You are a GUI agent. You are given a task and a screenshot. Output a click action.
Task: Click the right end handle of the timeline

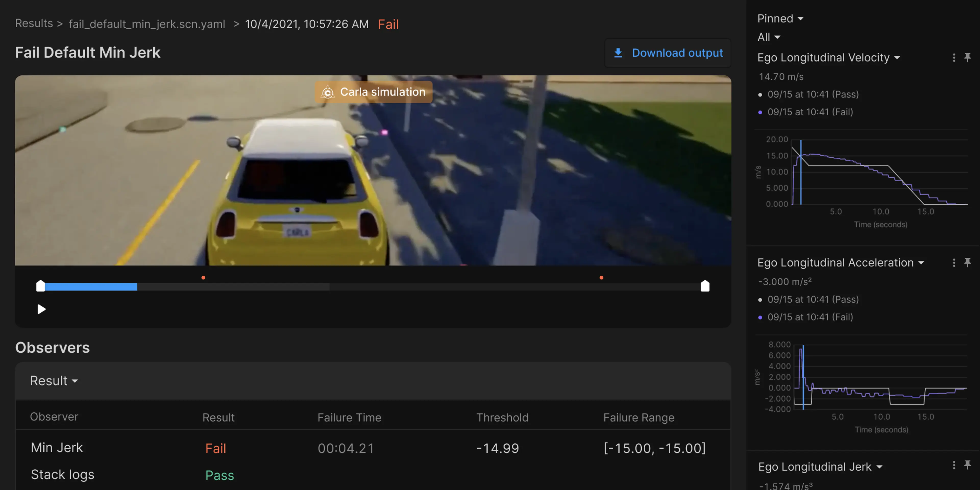click(705, 286)
